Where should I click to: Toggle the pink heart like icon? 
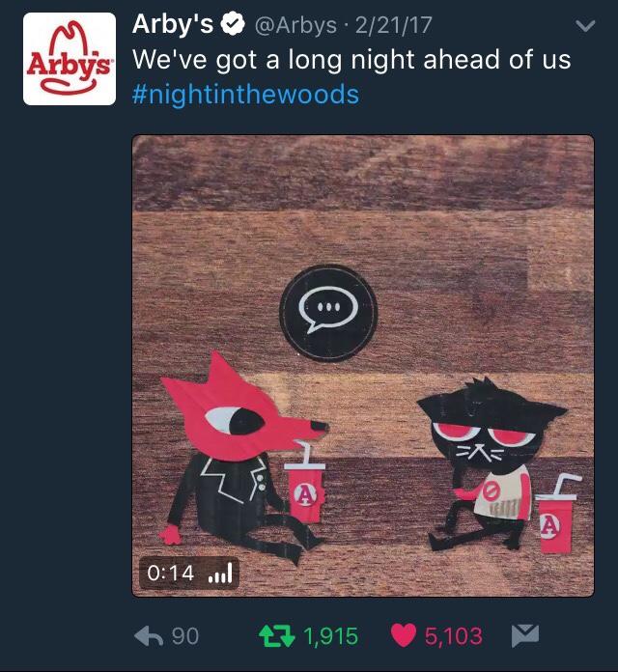404,635
